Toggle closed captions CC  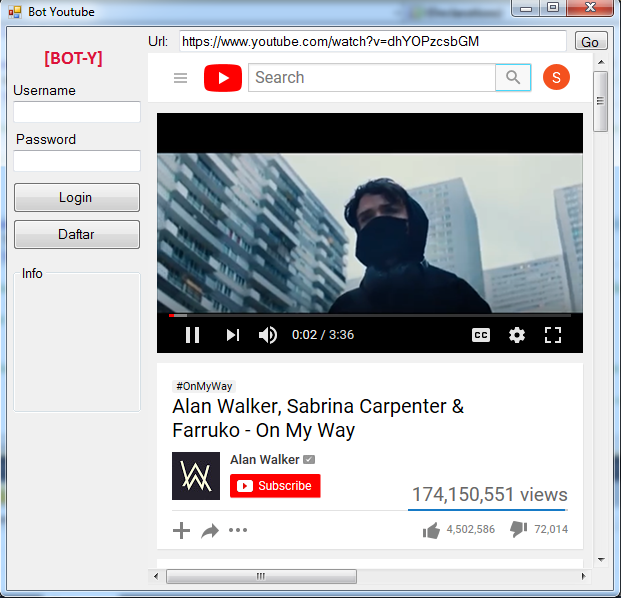point(481,335)
